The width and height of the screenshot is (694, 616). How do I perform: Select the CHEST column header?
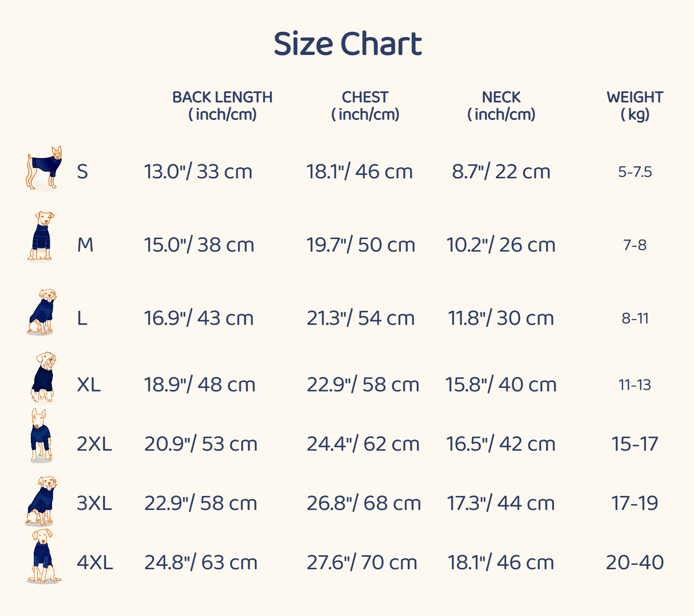click(365, 106)
